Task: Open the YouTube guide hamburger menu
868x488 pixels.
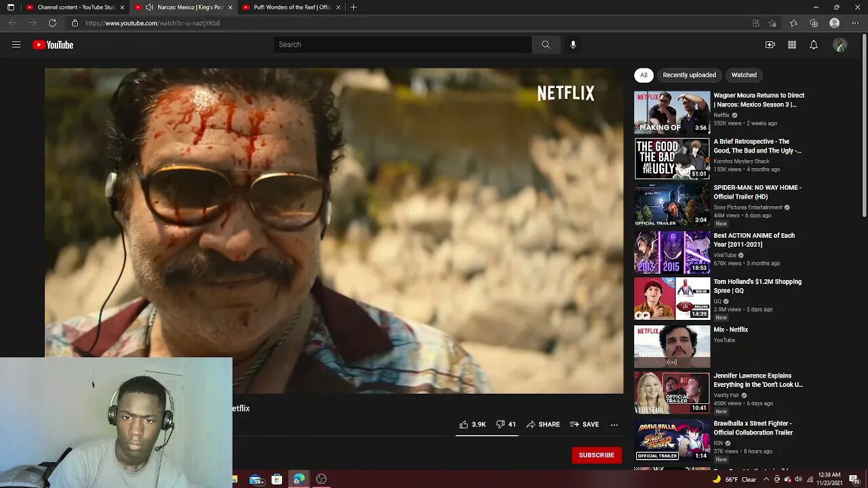Action: tap(16, 45)
